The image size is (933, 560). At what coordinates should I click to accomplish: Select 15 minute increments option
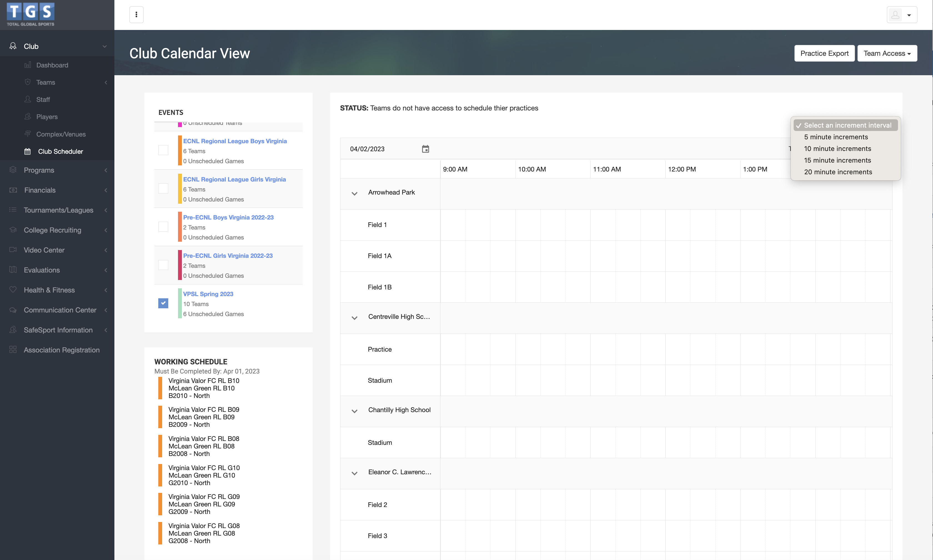click(837, 160)
